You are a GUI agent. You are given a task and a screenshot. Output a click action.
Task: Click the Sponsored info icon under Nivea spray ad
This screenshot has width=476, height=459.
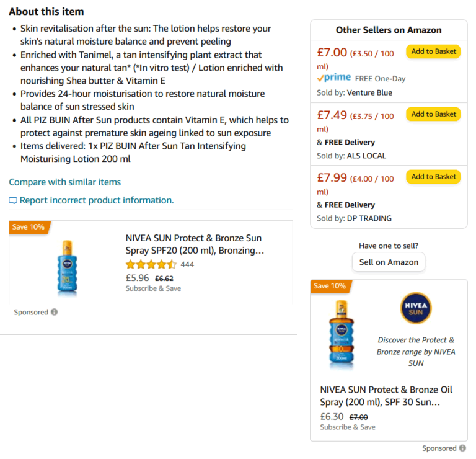pos(54,312)
